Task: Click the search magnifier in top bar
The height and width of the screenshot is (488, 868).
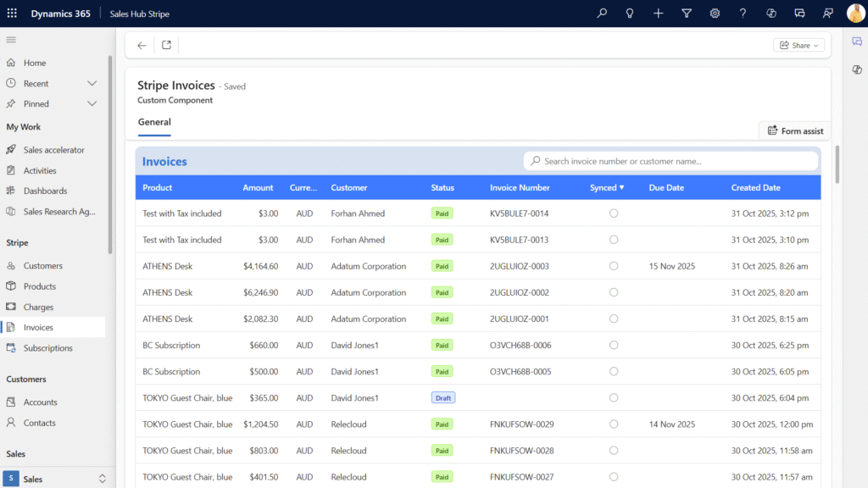Action: click(x=602, y=14)
